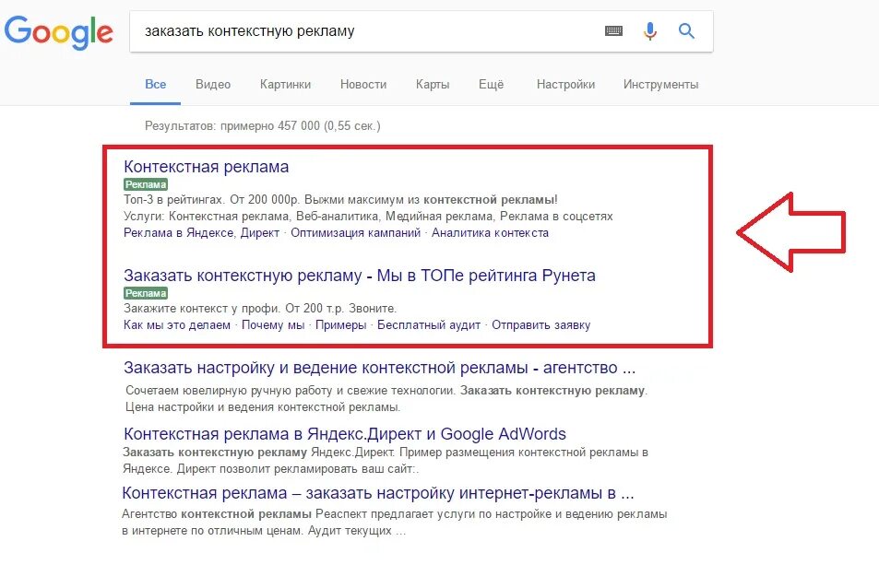Open Настройки search settings menu

(x=565, y=85)
